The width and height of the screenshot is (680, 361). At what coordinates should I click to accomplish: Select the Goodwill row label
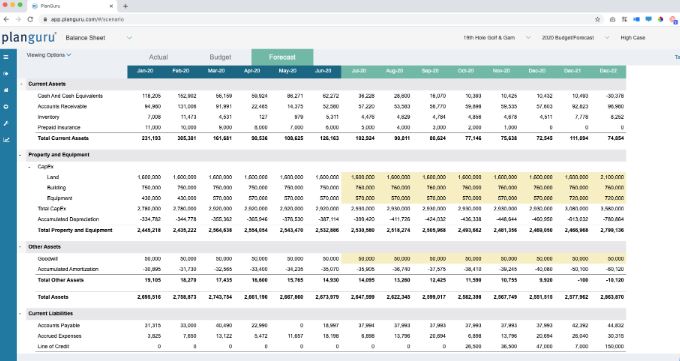click(x=47, y=259)
